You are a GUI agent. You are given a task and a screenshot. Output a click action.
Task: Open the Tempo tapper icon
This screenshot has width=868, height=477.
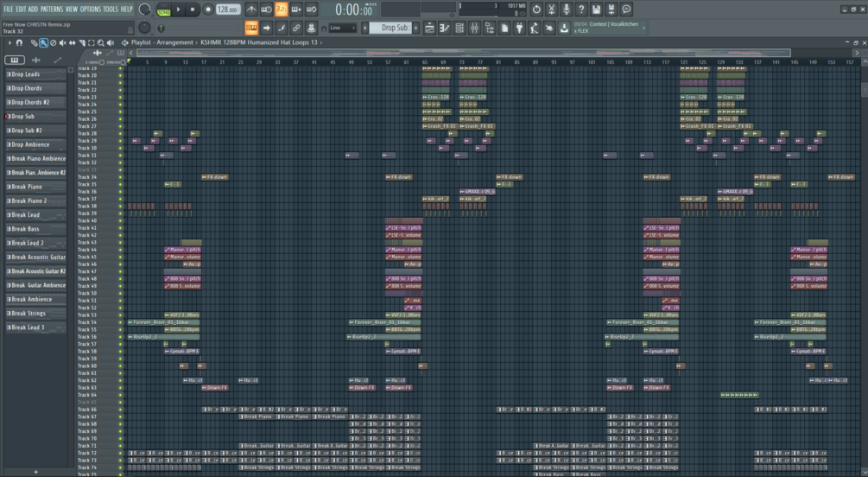coord(535,28)
